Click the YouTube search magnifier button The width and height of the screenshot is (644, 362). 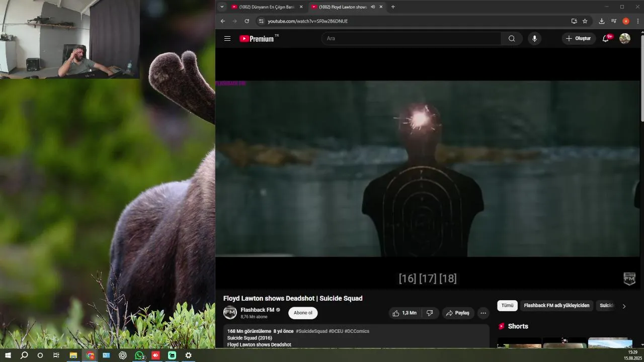coord(512,39)
